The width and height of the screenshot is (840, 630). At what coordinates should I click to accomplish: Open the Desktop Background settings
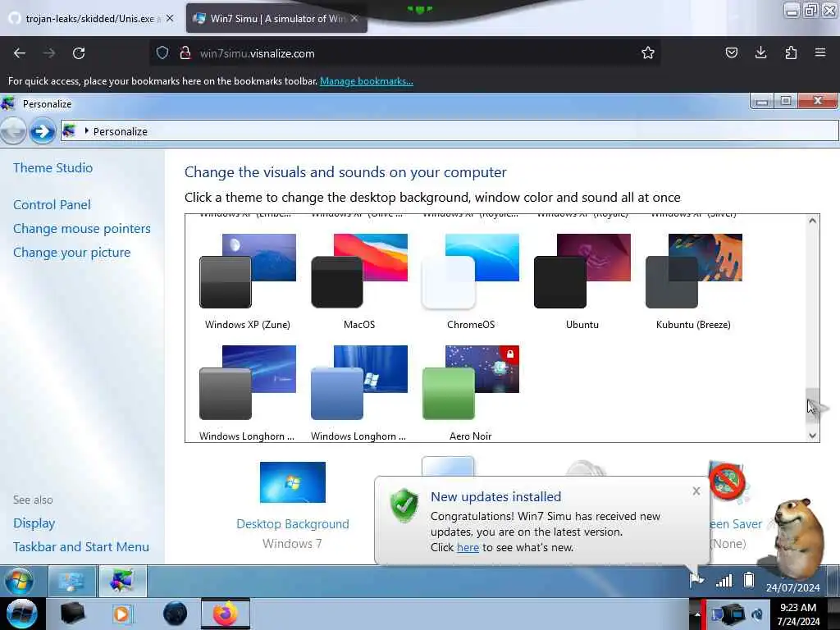[293, 504]
